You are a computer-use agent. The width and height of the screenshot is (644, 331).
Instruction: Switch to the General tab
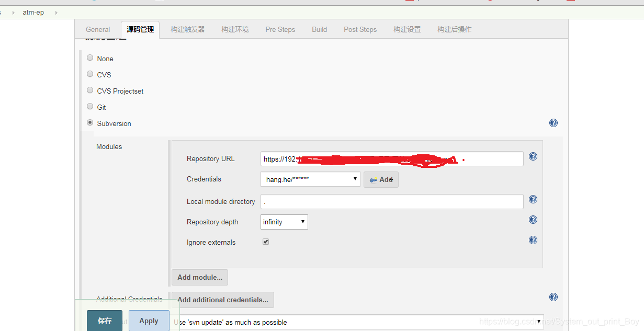tap(98, 30)
